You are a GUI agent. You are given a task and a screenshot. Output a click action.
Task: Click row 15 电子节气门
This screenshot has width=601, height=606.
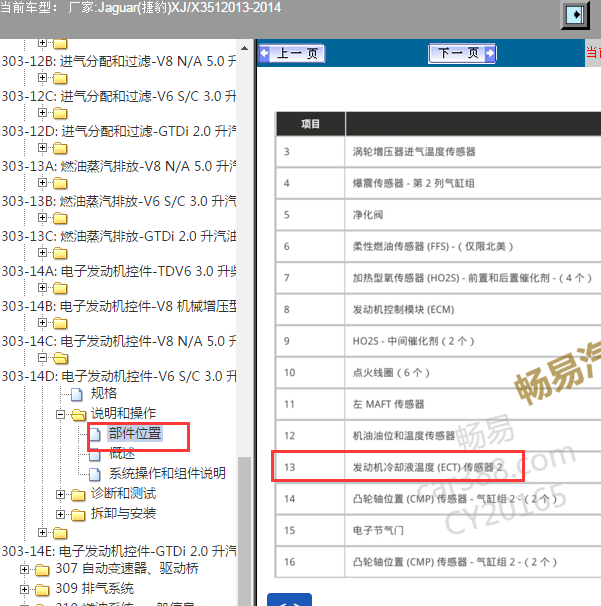pos(438,530)
